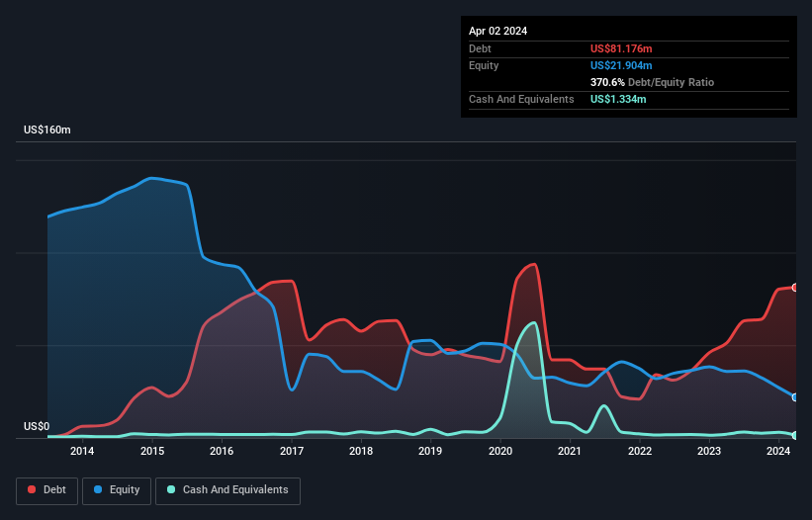Click the 2015 x-axis label
Image resolution: width=812 pixels, height=520 pixels.
[x=152, y=451]
